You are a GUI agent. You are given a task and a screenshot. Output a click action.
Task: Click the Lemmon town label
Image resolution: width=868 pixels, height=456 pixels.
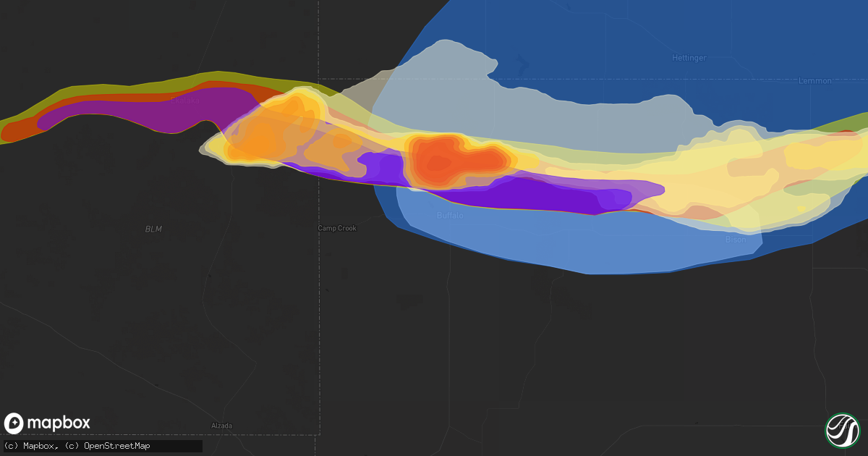tap(815, 81)
